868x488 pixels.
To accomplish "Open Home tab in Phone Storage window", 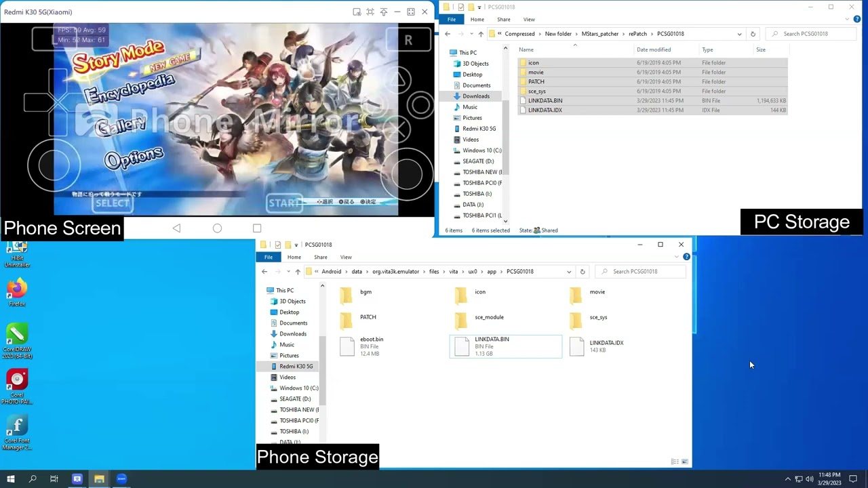I will coord(294,258).
